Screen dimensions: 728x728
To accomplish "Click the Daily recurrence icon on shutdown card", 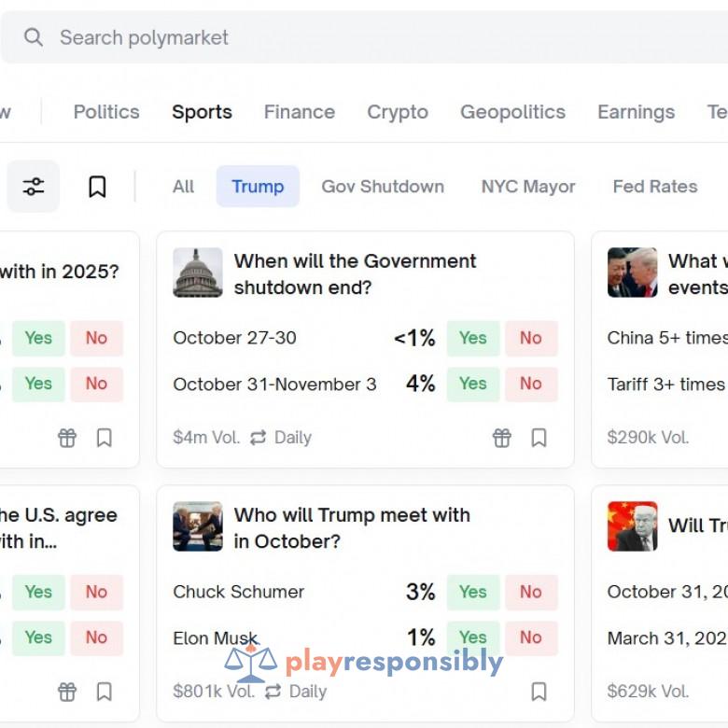I will (259, 438).
